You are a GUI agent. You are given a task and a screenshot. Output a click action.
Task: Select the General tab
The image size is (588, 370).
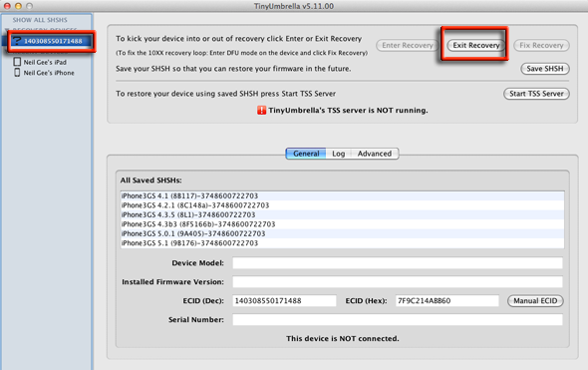(306, 154)
